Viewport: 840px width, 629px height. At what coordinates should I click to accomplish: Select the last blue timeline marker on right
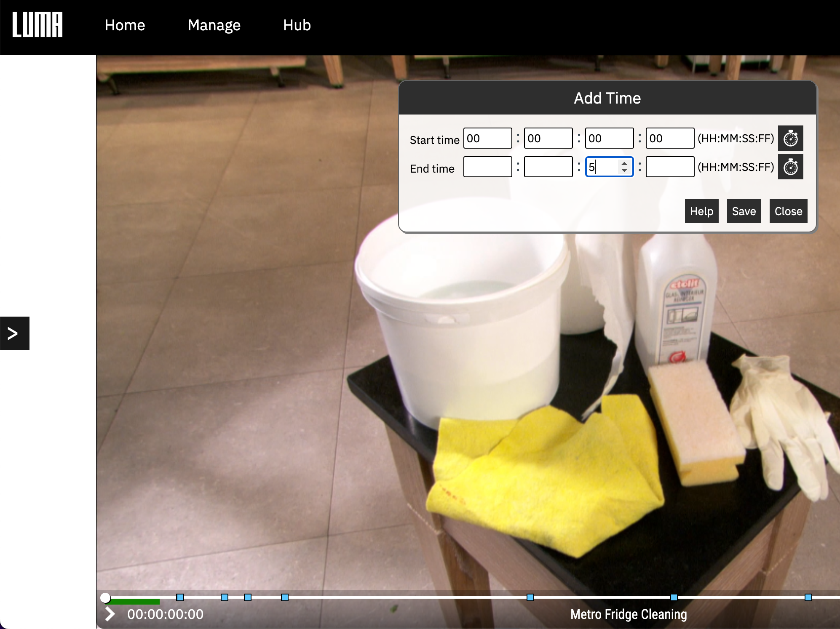pos(808,597)
